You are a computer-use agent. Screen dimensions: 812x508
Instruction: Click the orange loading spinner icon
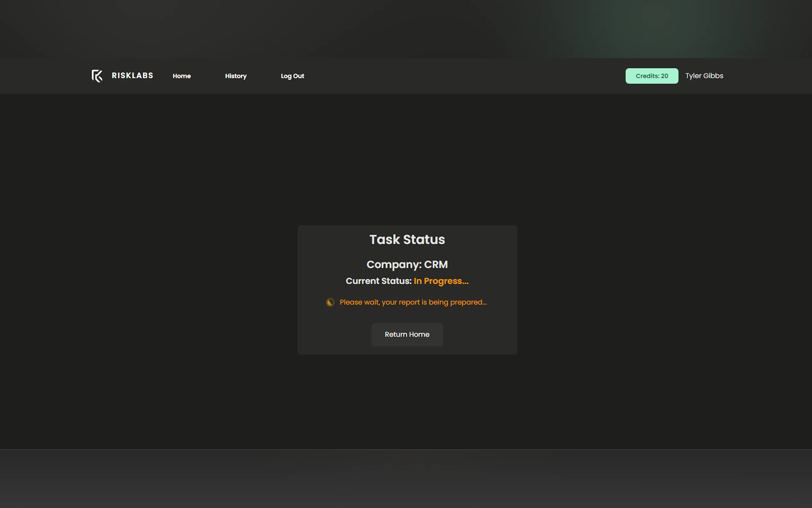[330, 302]
